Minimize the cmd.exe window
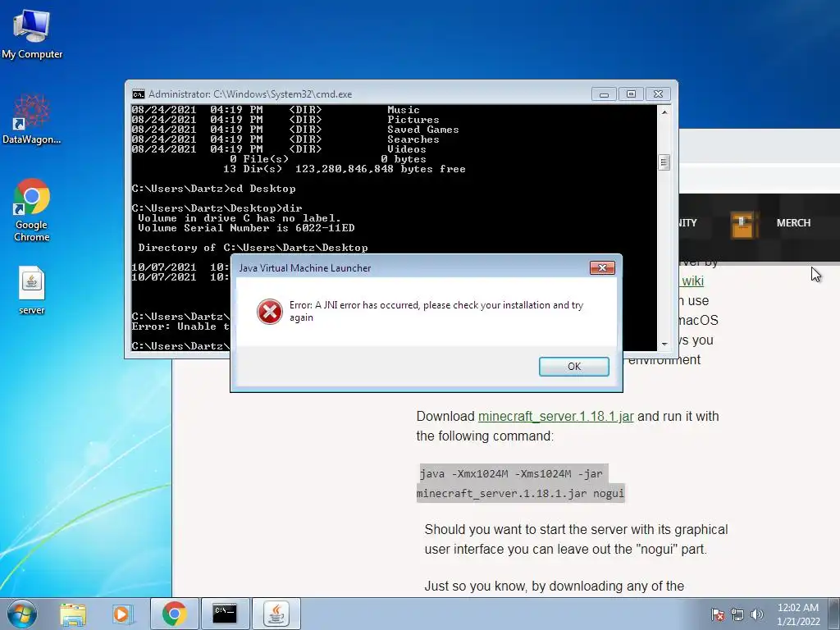This screenshot has width=840, height=630. coord(604,94)
